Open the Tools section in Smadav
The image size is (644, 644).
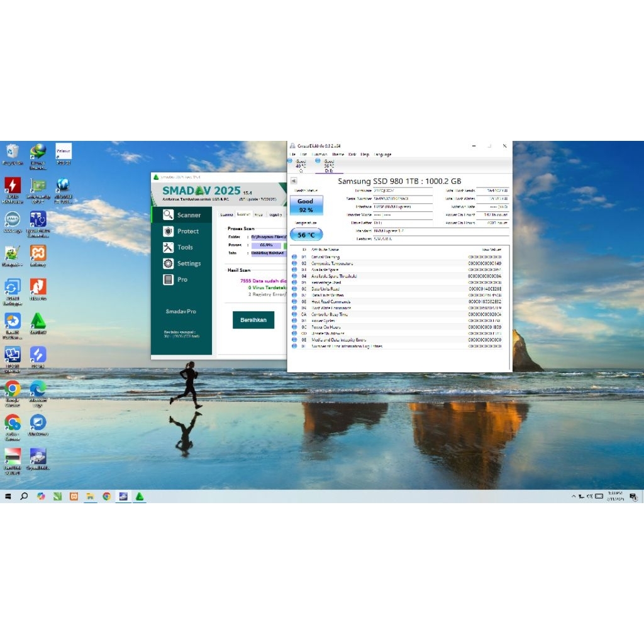pyautogui.click(x=182, y=247)
